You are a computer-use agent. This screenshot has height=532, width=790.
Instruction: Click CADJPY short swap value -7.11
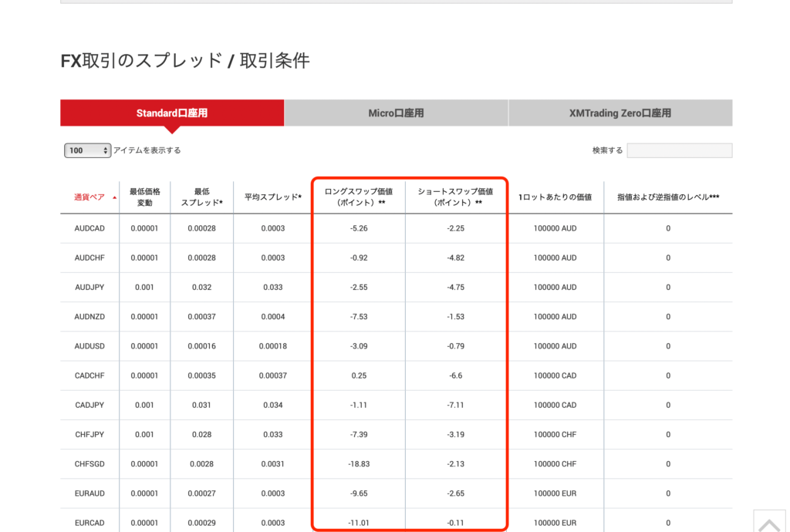coord(455,405)
